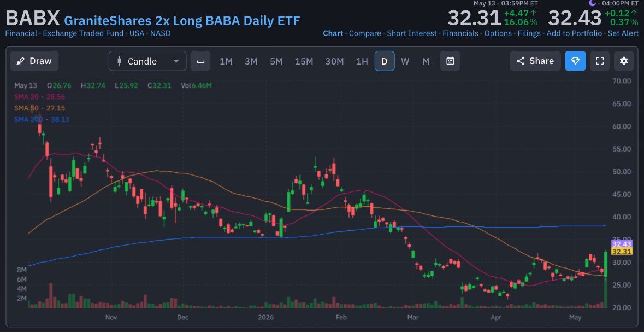The height and width of the screenshot is (332, 644).
Task: Switch to the M monthly interval
Action: tap(426, 61)
